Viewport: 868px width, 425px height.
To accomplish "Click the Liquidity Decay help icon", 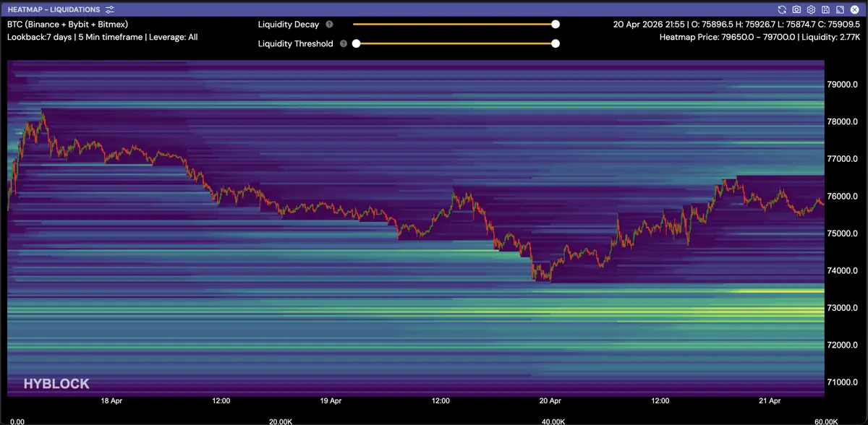I will click(x=329, y=25).
